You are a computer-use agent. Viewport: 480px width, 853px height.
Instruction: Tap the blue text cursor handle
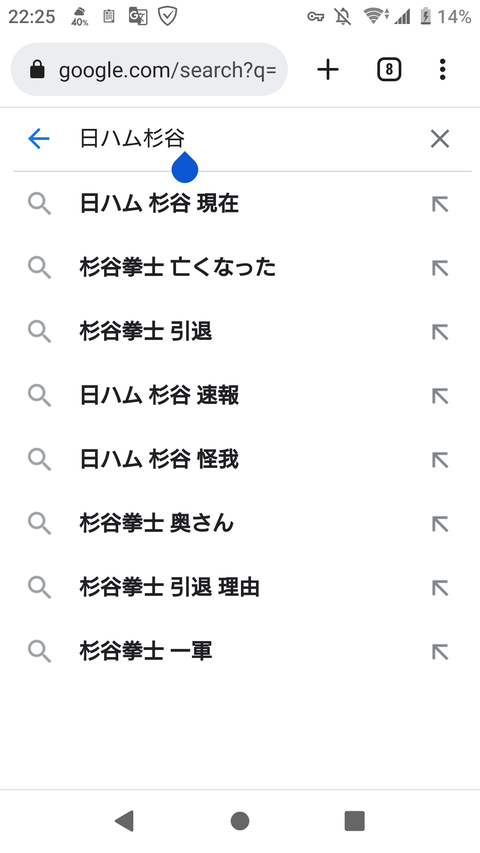(185, 166)
